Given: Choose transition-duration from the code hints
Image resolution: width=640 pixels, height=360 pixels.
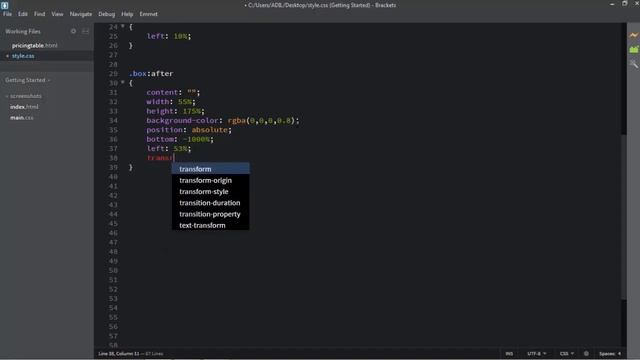Looking at the screenshot, I should (211, 202).
